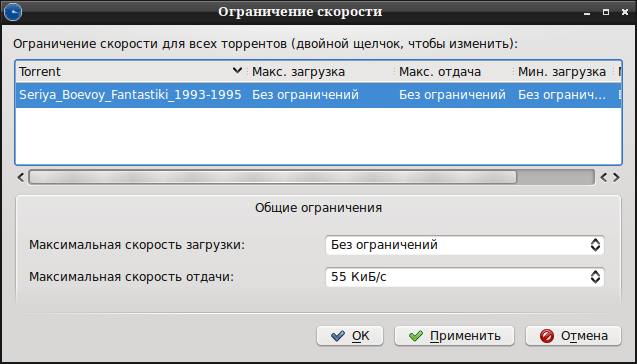Click Мин. загрузка cell reading Без огранич...
637x364 pixels.
click(x=562, y=95)
